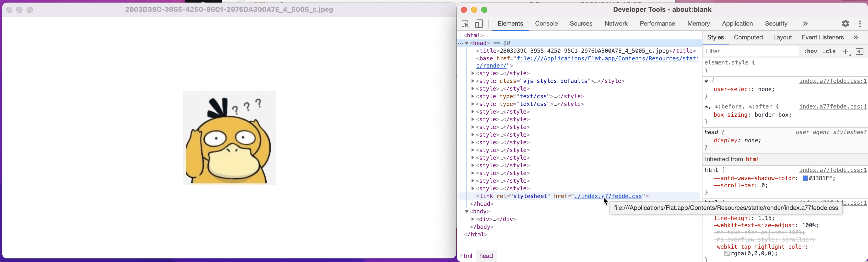Open the Console tab

tap(546, 24)
